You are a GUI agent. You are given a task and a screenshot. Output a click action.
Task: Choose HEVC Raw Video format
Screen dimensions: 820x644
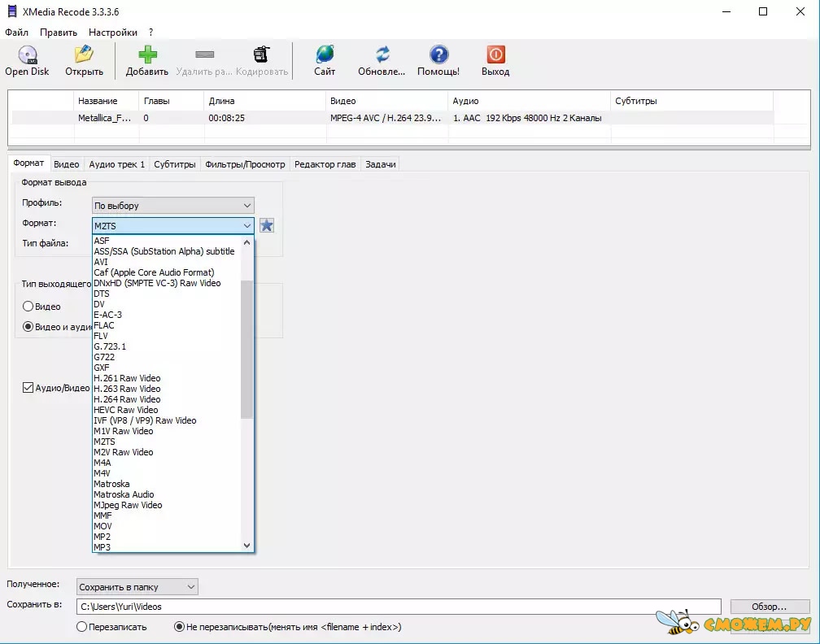coord(167,410)
